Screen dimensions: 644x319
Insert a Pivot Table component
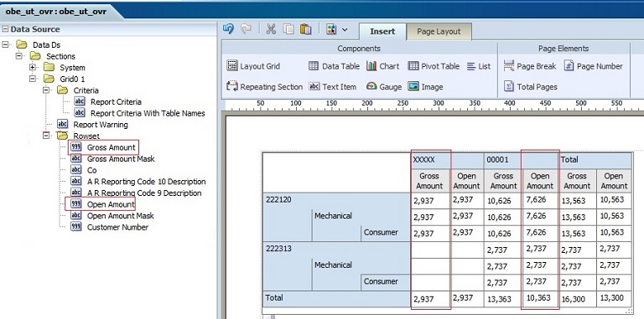[434, 66]
